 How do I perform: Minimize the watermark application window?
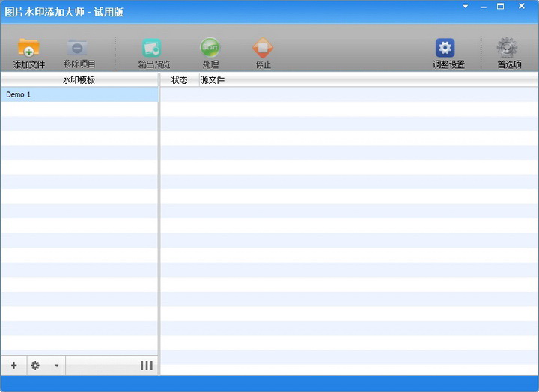pyautogui.click(x=484, y=7)
